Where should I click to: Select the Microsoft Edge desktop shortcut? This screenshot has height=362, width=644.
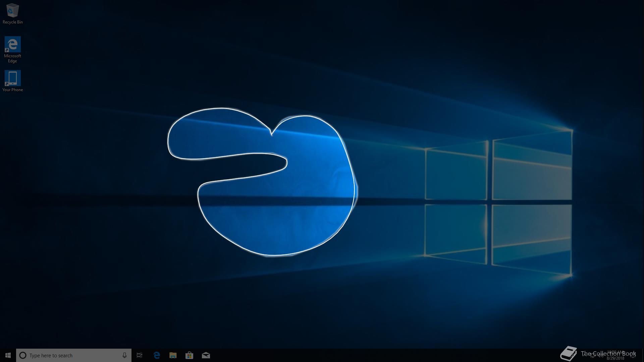[12, 50]
